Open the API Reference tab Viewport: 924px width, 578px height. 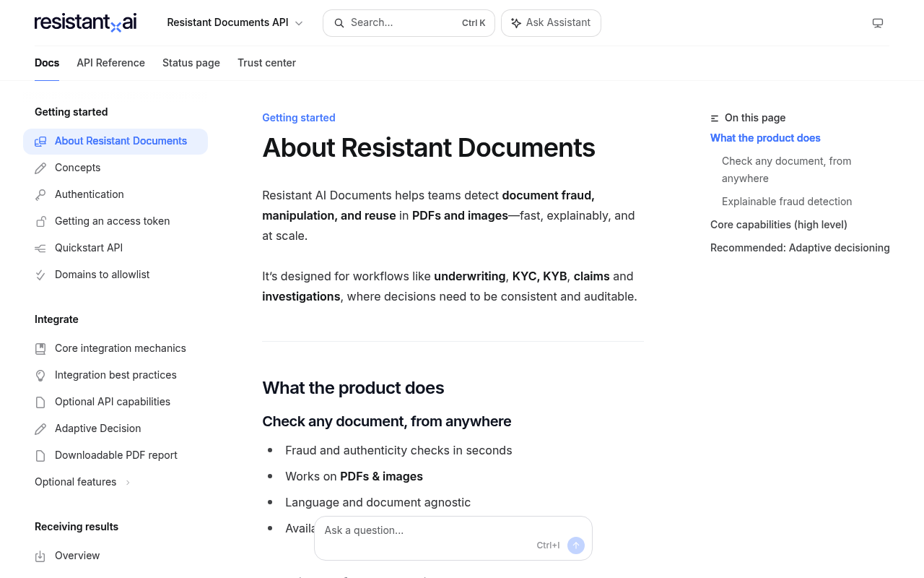[x=110, y=63]
